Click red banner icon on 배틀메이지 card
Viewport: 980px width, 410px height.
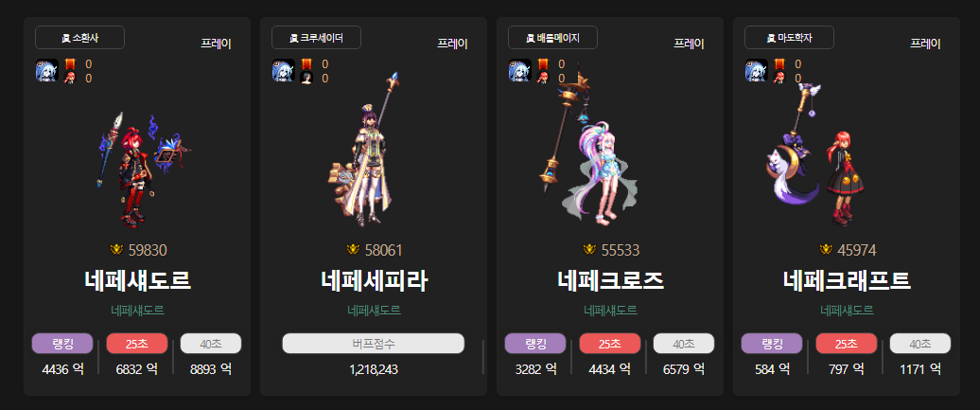pos(543,63)
